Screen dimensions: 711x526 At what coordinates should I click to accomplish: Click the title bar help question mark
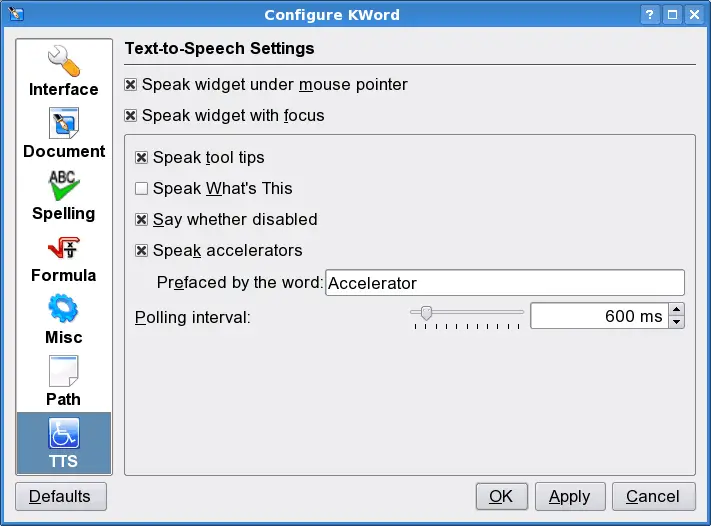651,14
